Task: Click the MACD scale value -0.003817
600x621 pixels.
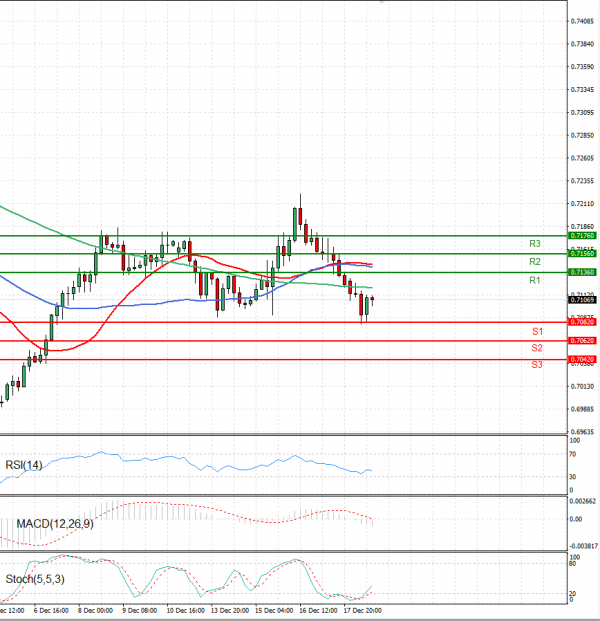Action: point(584,546)
